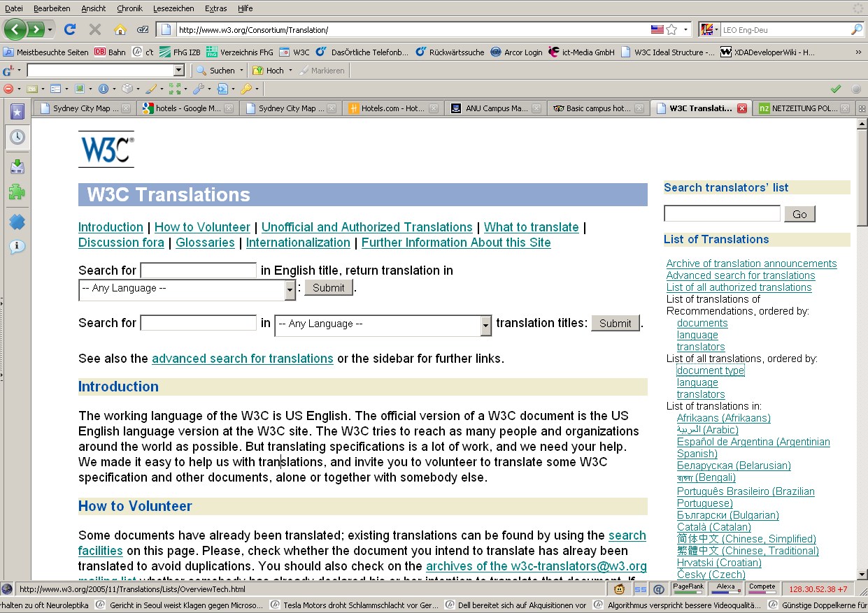868x613 pixels.
Task: Click the IP address 128.30.52.38 status entry
Action: (x=818, y=589)
